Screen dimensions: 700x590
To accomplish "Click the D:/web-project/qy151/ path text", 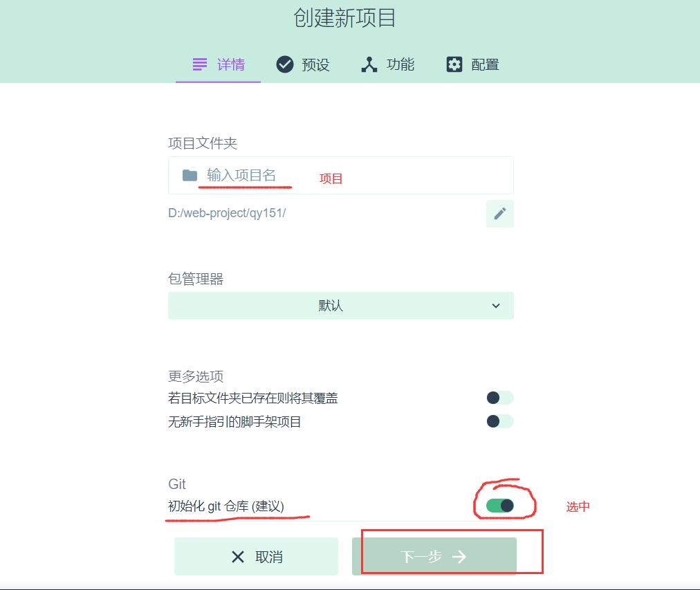I will coord(227,213).
